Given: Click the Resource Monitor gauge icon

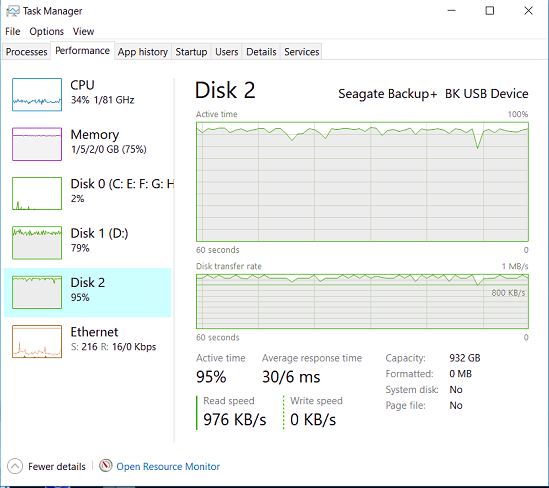Looking at the screenshot, I should (x=105, y=466).
